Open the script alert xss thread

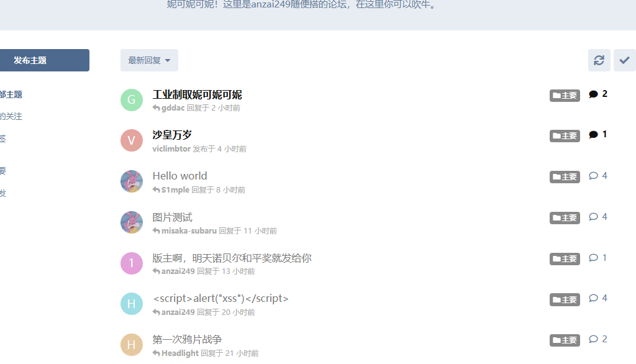220,298
